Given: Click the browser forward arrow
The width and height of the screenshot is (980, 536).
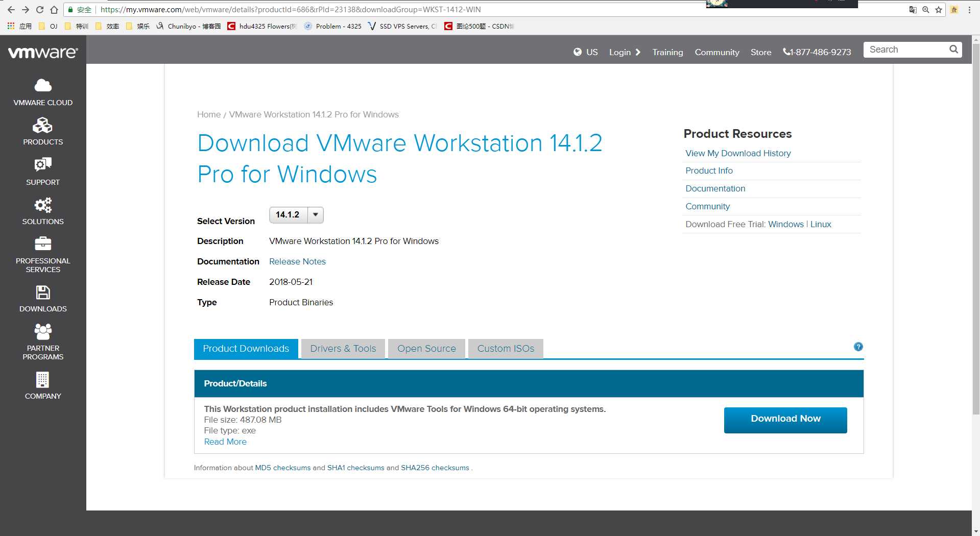Looking at the screenshot, I should (x=25, y=10).
